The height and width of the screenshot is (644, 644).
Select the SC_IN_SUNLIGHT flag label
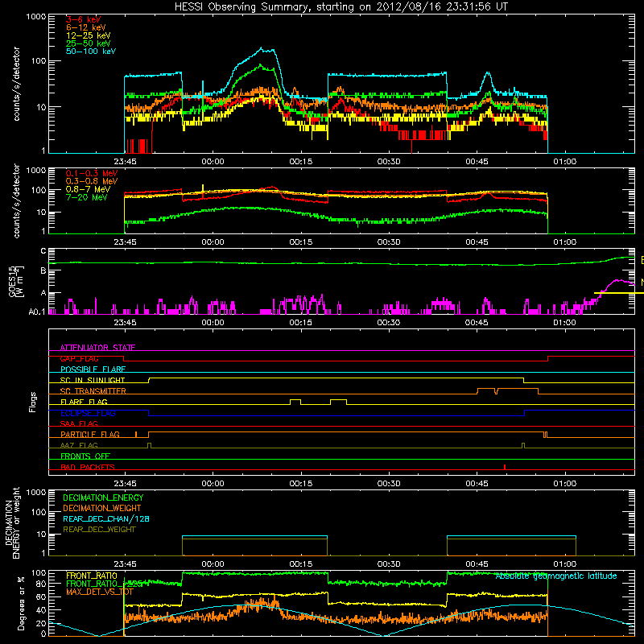point(92,380)
